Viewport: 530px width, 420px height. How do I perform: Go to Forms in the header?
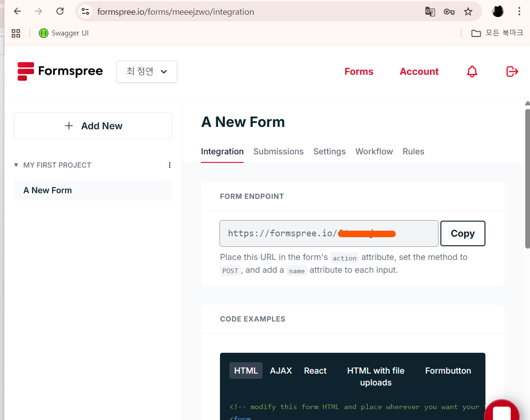pyautogui.click(x=359, y=71)
